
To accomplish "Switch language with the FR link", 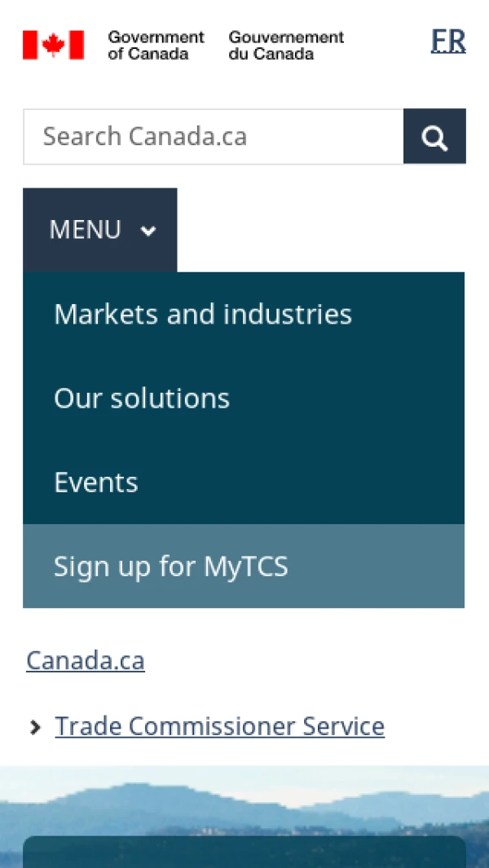I will pos(448,41).
